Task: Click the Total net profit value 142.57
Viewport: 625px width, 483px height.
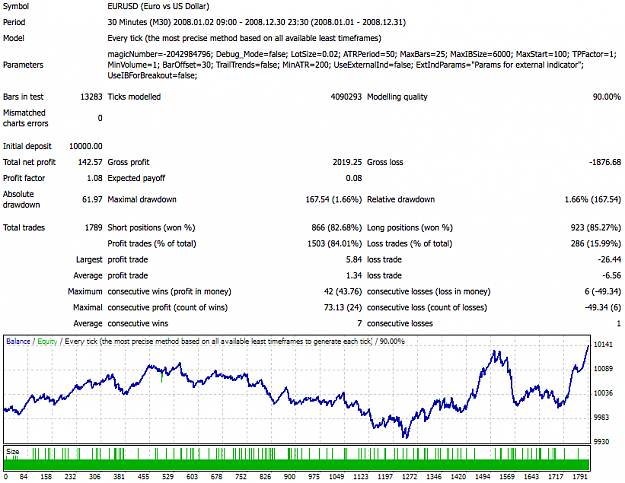Action: 90,162
